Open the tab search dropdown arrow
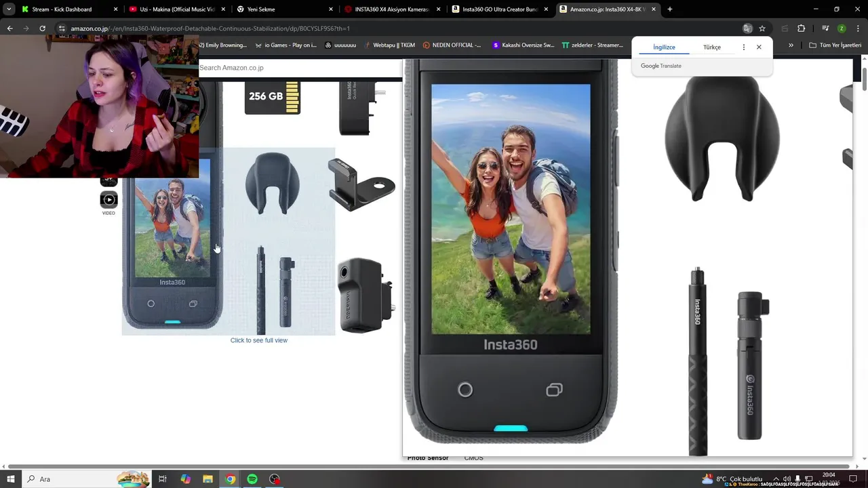Screen dimensions: 868x488 (9, 9)
